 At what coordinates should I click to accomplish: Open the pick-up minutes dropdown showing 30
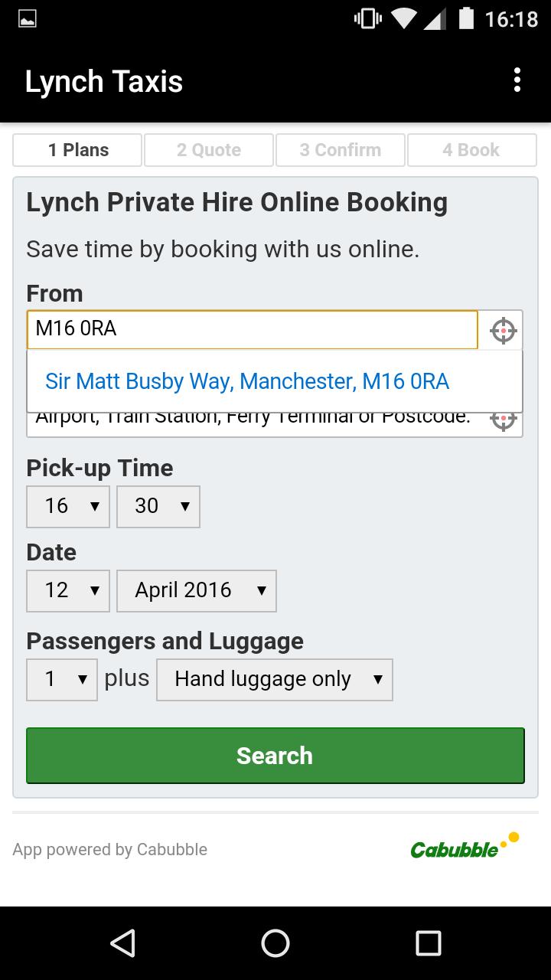[x=158, y=506]
